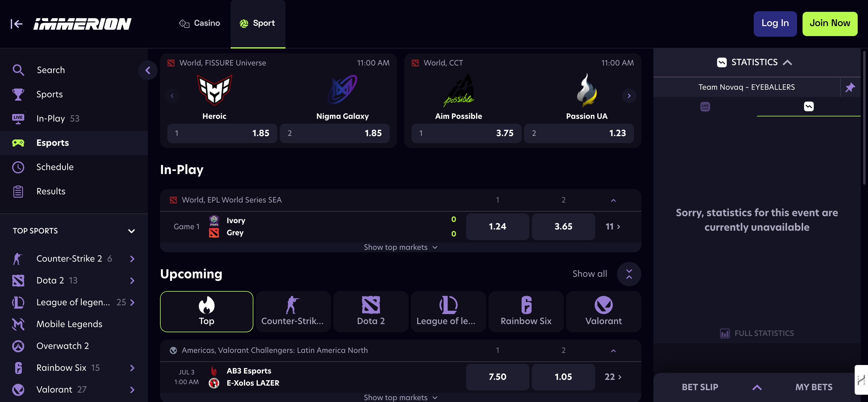Collapse the Upcoming section with the arrows button

click(x=629, y=274)
